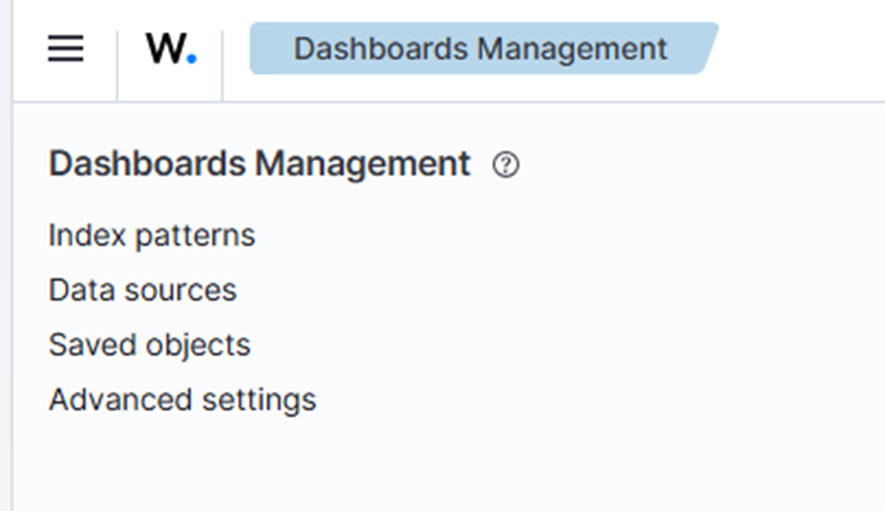Open the hamburger navigation menu

click(66, 49)
